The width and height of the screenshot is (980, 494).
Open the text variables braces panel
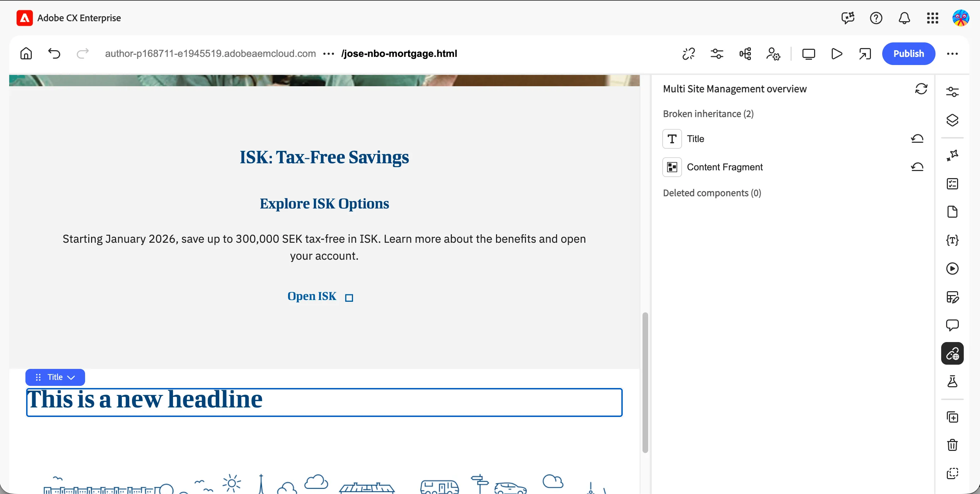point(952,240)
